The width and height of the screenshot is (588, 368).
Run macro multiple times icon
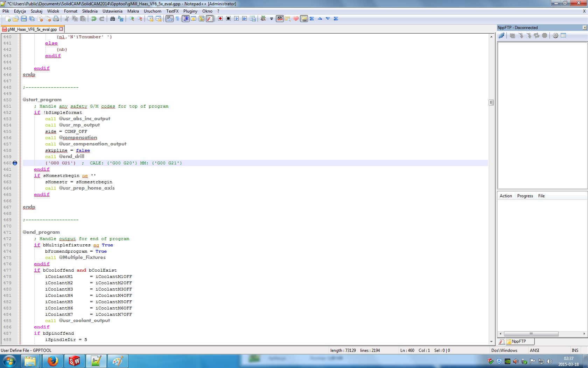point(245,19)
